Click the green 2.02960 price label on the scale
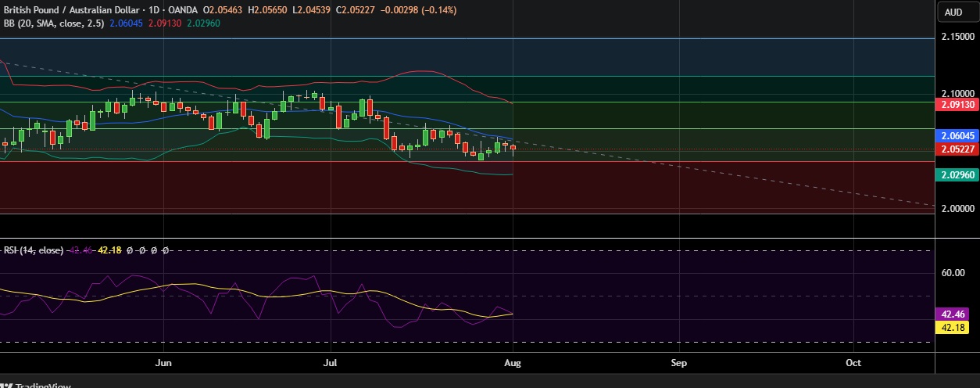 coord(957,175)
